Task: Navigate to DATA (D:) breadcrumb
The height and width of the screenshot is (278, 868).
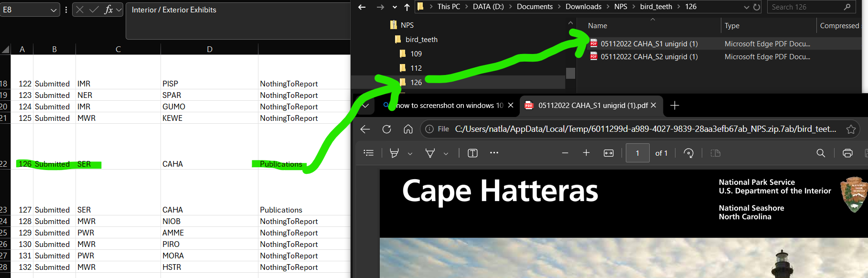Action: (488, 7)
